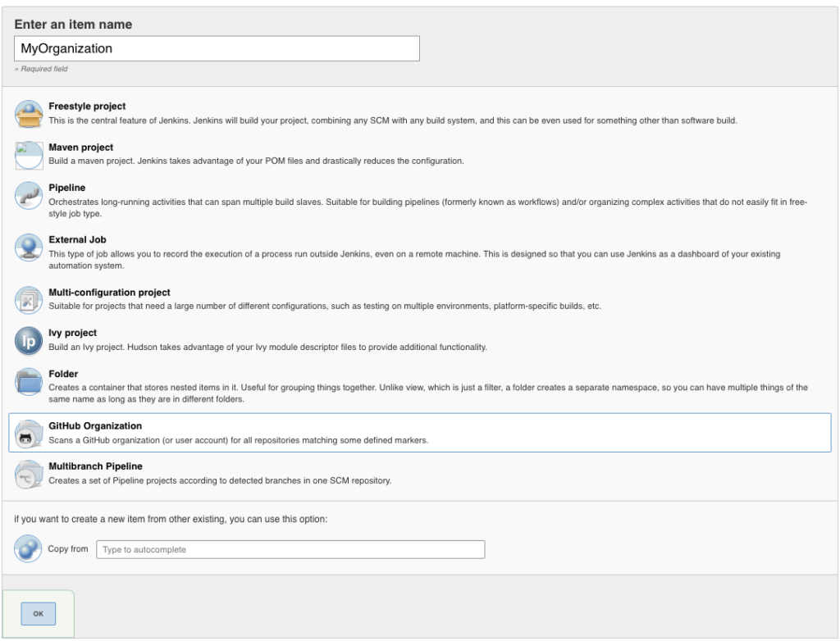840x641 pixels.
Task: Confirm with the OK button
Action: pyautogui.click(x=38, y=614)
